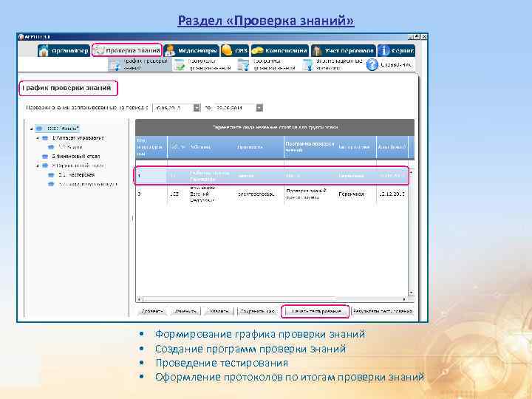Open the Медосмотры tab
Screen dimensions: 532x399
coord(191,51)
